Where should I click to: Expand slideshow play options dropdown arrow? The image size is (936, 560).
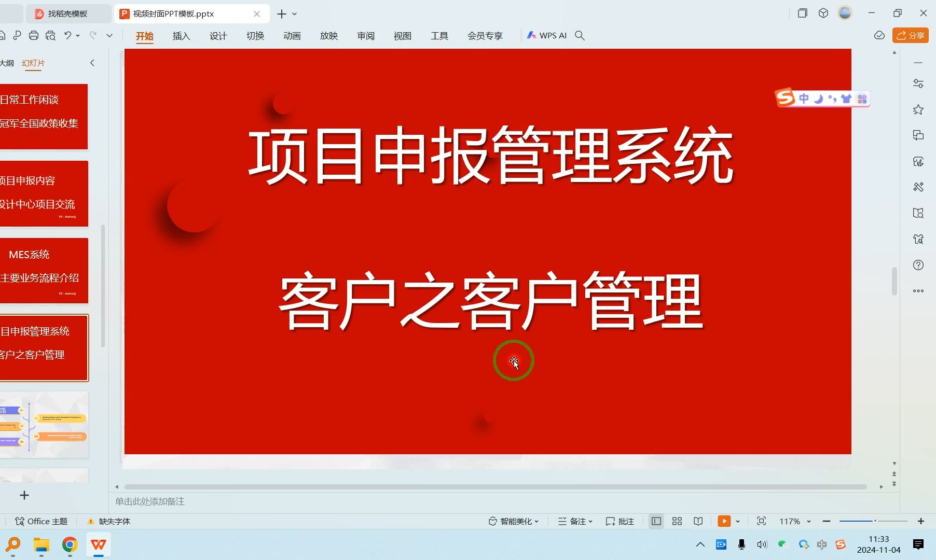[x=738, y=521]
